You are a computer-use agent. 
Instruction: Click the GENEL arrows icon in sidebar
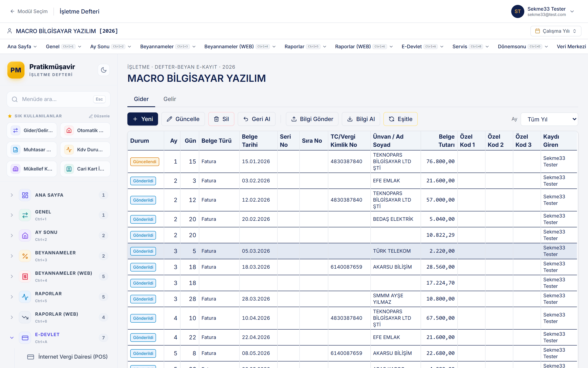coord(25,215)
